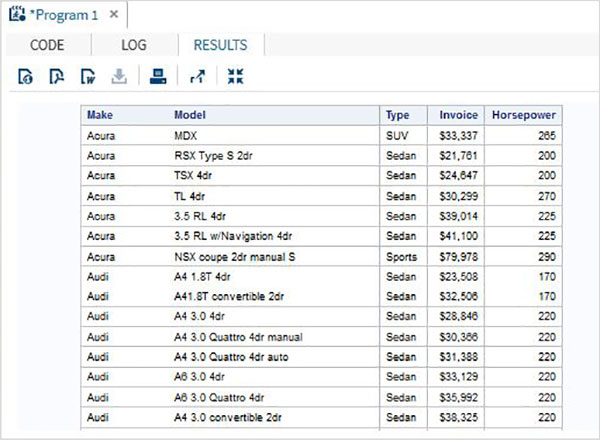Click the grayed-out download data icon

119,76
